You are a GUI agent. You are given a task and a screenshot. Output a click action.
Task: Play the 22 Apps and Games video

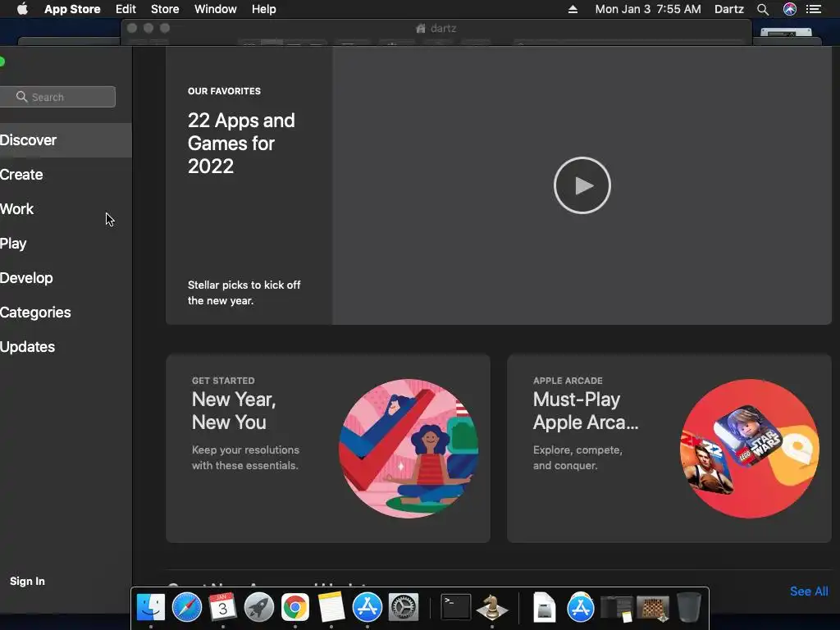582,185
